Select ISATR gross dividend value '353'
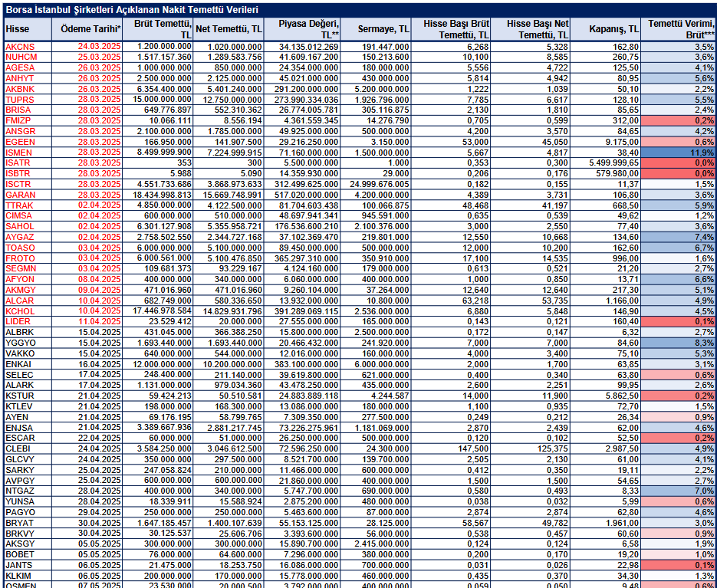 click(185, 163)
